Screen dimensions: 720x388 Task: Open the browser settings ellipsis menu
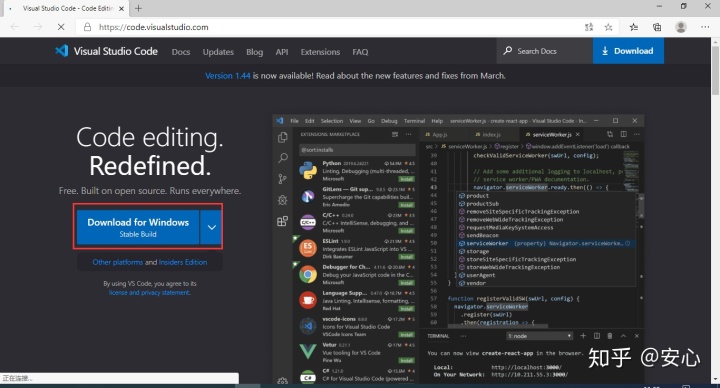(x=705, y=27)
